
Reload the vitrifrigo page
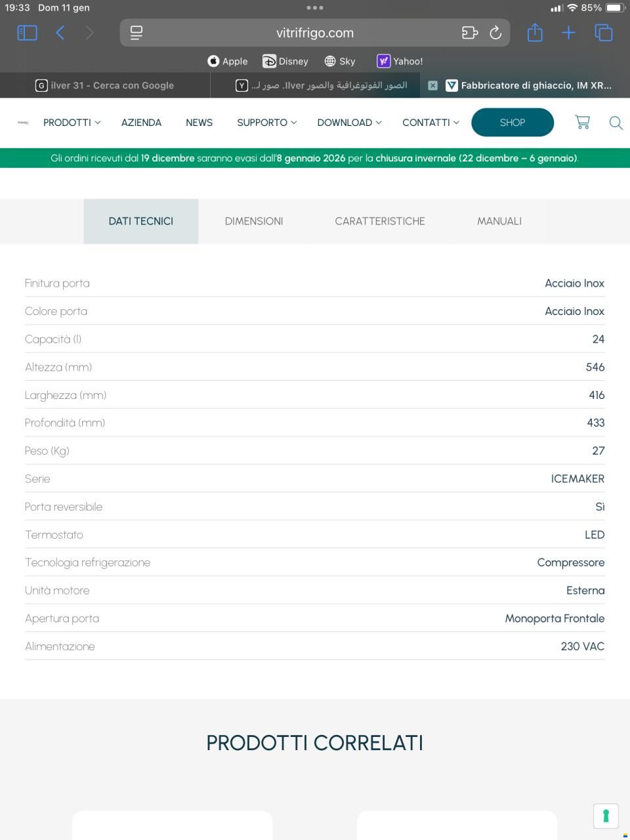pyautogui.click(x=496, y=33)
